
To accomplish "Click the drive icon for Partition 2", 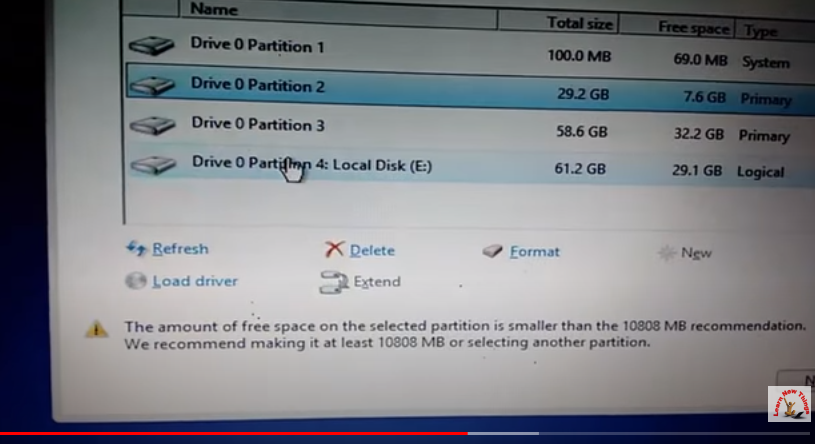I will coord(152,86).
